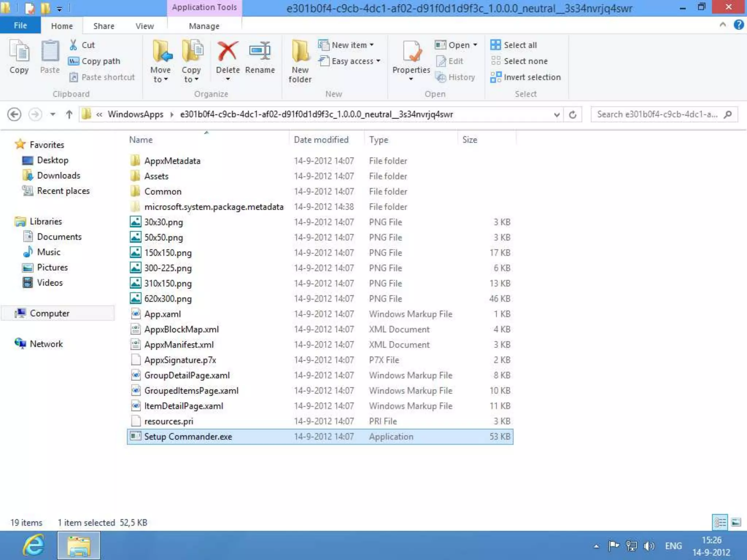Open recent locations dropdown arrow
This screenshot has width=747, height=560.
[x=53, y=114]
